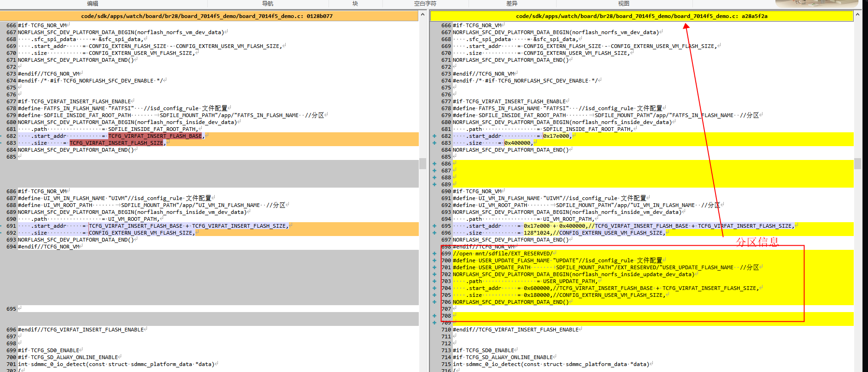Click right line 713 #if TCFG_SD0_ENABLE
Viewport: 868px width, 372px height.
click(483, 350)
